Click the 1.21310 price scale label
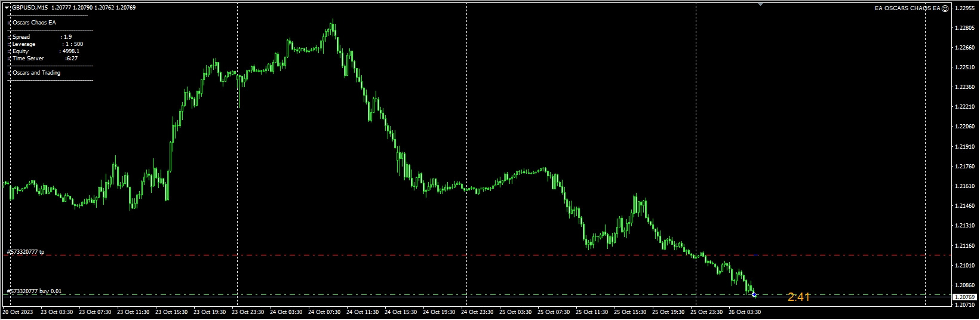The image size is (980, 320). pos(965,226)
